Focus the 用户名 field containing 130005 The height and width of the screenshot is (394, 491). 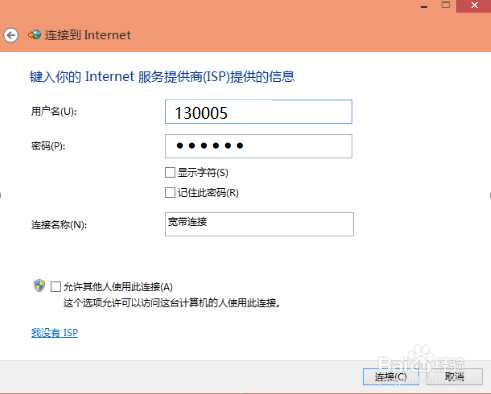pyautogui.click(x=259, y=112)
